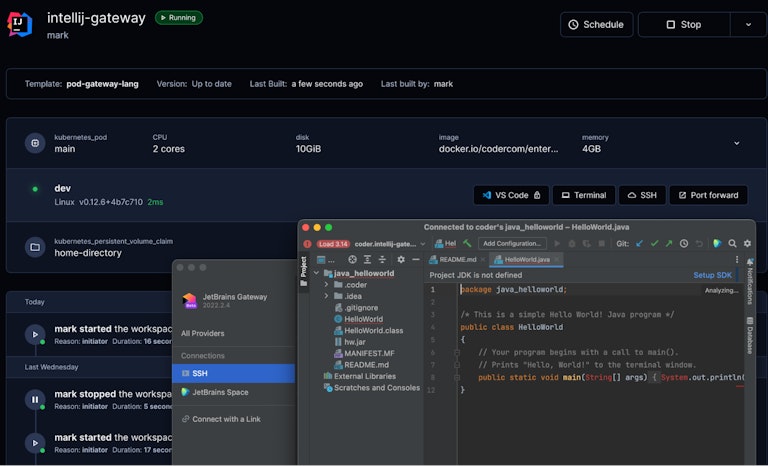Image resolution: width=768 pixels, height=466 pixels.
Task: Open the dropdown arrow next to Stop
Action: pos(747,24)
